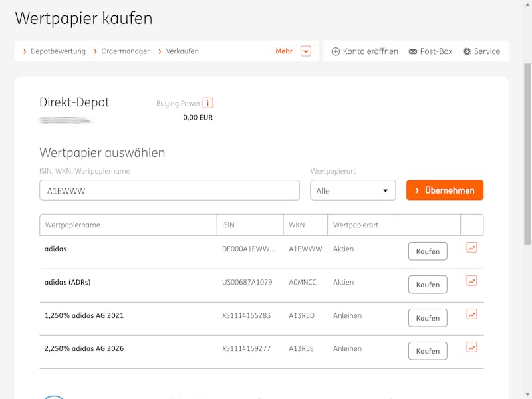This screenshot has width=532, height=399.
Task: Select the Verkaufen menu item
Action: (x=182, y=51)
